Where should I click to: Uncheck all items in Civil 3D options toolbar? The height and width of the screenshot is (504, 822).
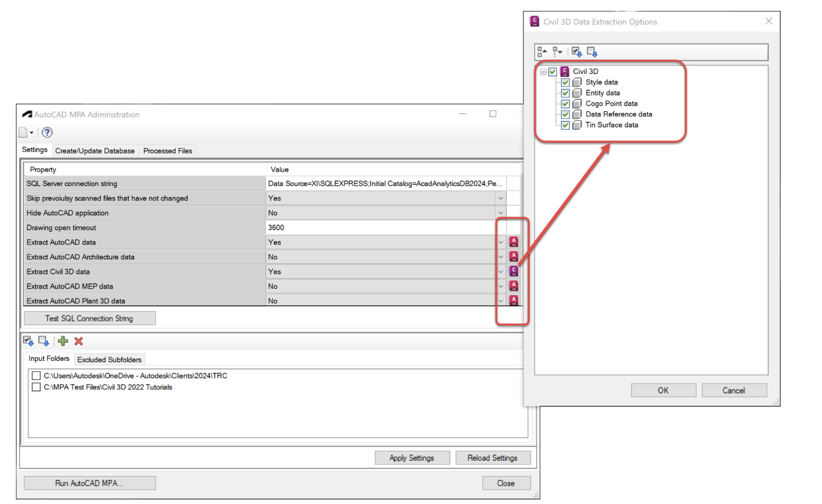coord(592,52)
